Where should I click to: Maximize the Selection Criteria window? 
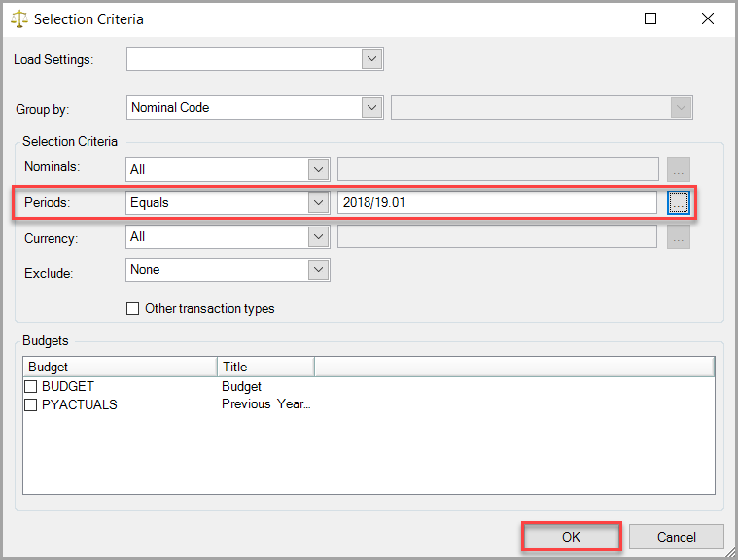pos(650,19)
